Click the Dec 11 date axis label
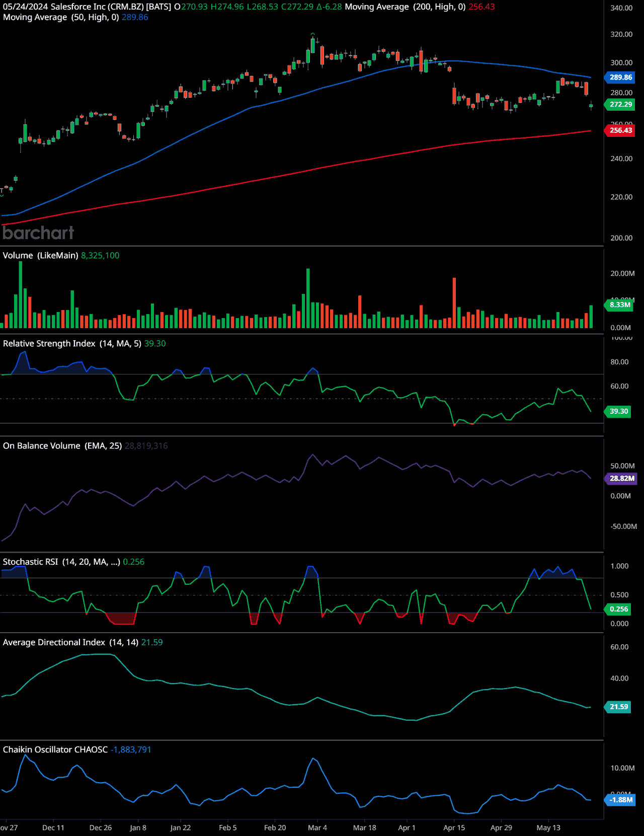 coord(53,828)
